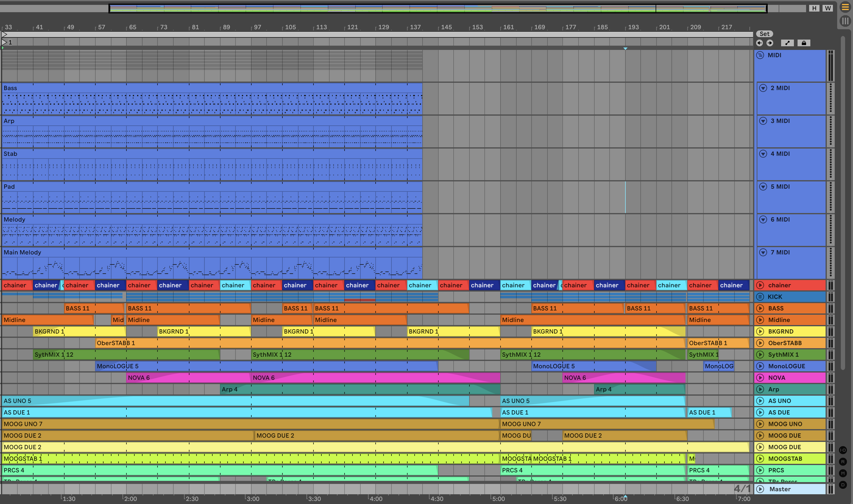Select the first MonoLOGUE 5 audio clip
853x504 pixels.
(x=267, y=366)
